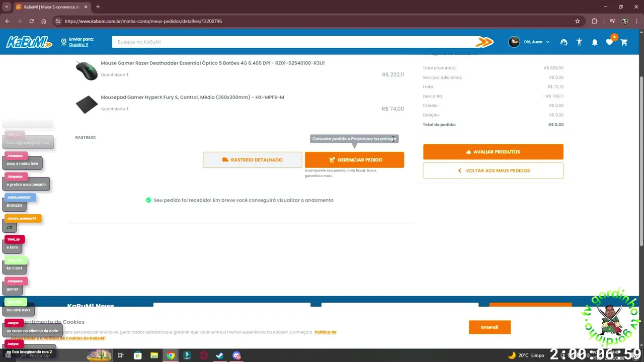Open a new browser tab with plus button
This screenshot has width=644, height=362.
click(x=98, y=7)
